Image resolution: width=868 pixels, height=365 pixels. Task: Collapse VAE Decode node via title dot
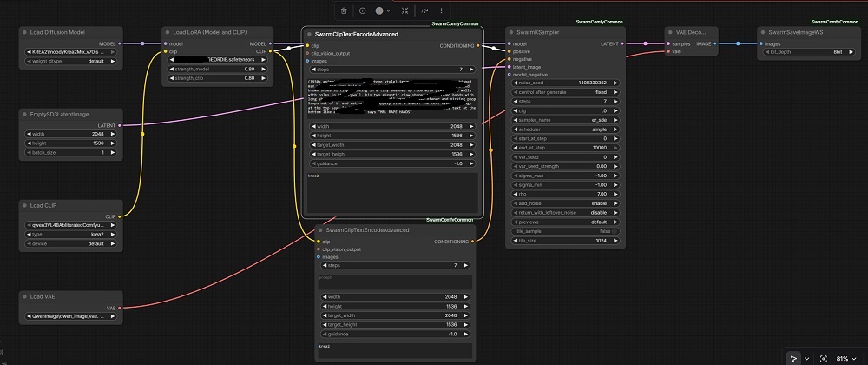pyautogui.click(x=670, y=33)
